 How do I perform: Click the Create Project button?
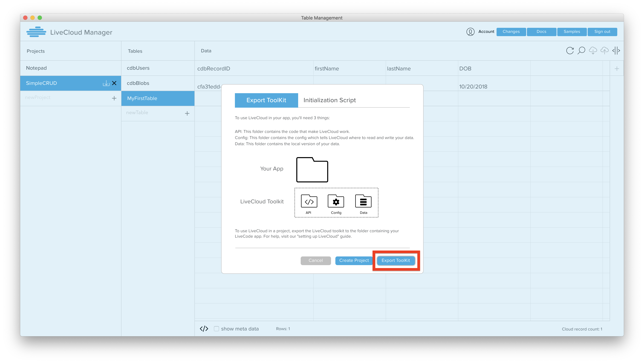354,261
